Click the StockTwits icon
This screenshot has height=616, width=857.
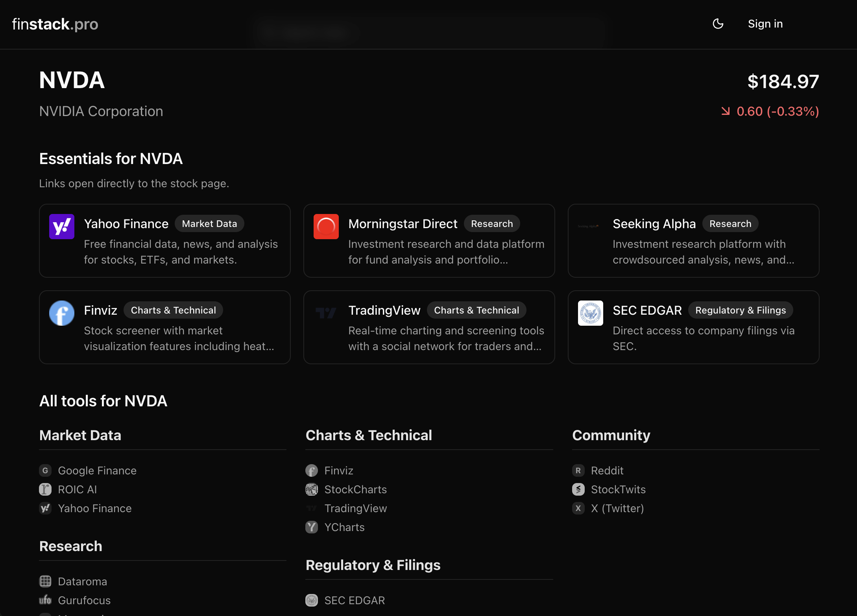click(578, 489)
